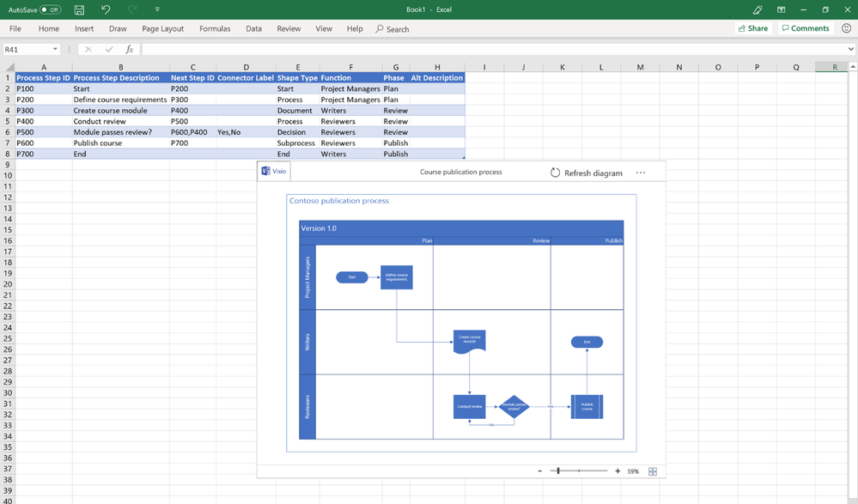Viewport: 858px width, 504px height.
Task: Click the Enter checkmark in formula bar
Action: pyautogui.click(x=109, y=49)
